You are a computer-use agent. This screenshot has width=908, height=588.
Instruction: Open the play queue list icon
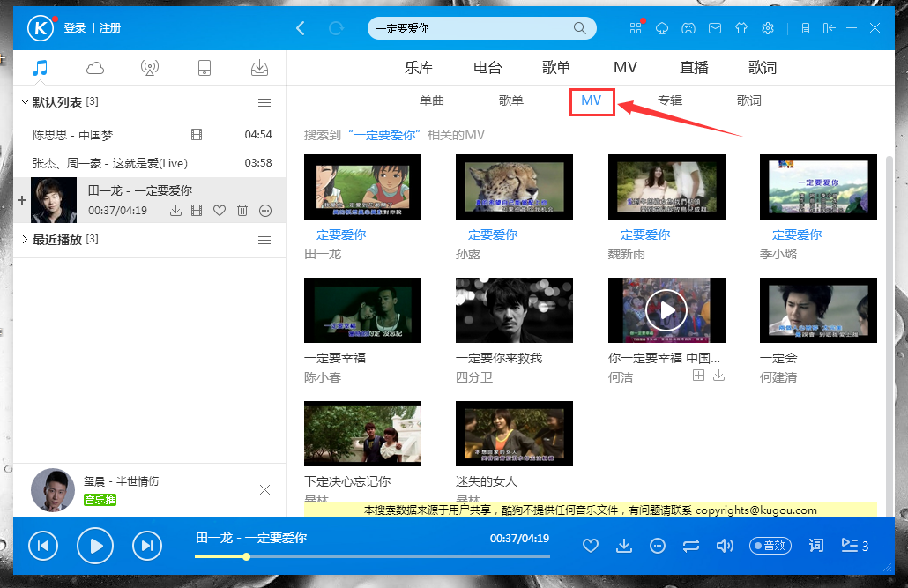click(854, 545)
